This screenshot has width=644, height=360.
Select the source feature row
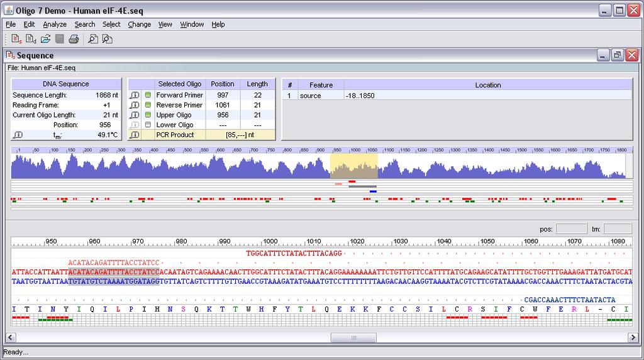click(x=457, y=95)
